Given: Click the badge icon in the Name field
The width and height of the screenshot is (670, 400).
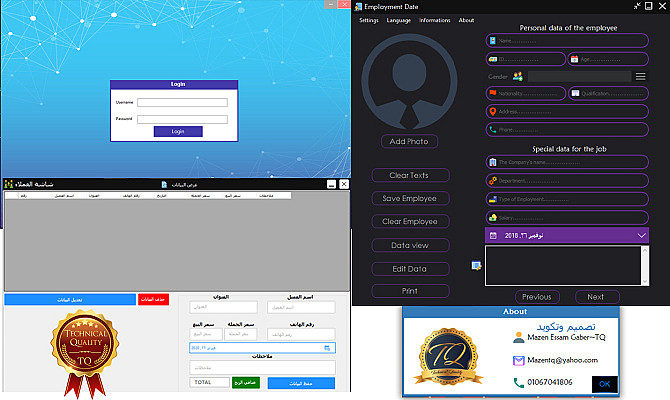Looking at the screenshot, I should click(x=493, y=41).
